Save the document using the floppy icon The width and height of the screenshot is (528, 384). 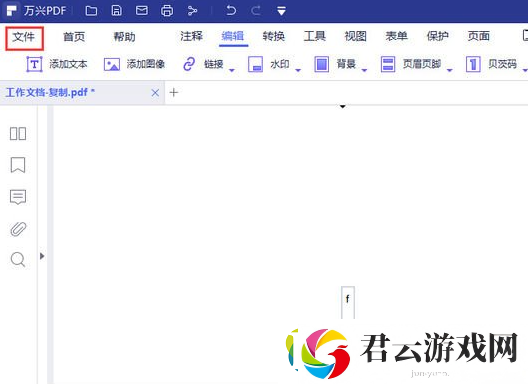(117, 11)
